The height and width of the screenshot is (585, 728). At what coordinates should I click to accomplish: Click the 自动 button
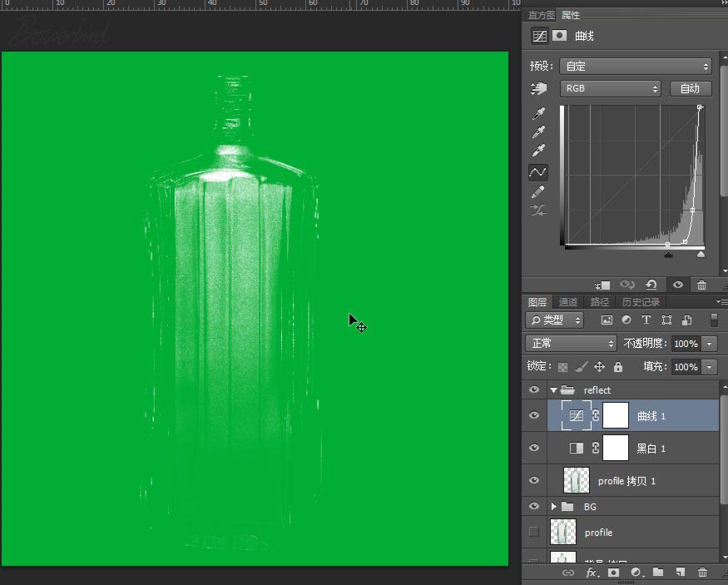(690, 88)
